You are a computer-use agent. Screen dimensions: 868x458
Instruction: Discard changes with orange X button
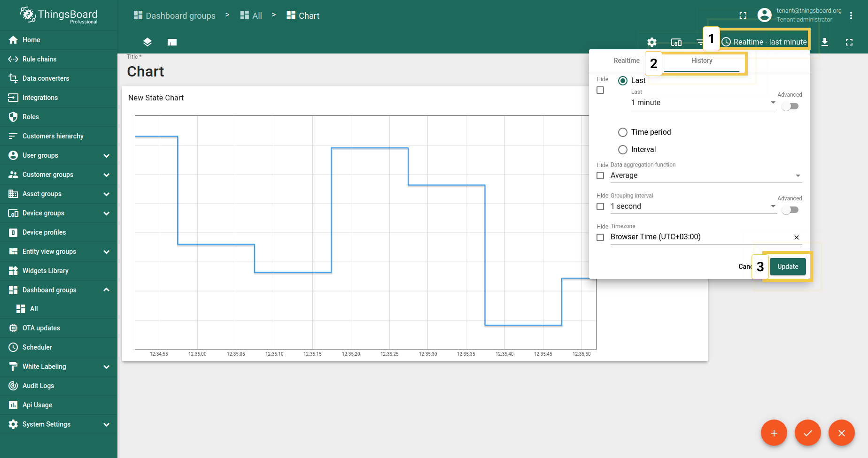coord(842,433)
